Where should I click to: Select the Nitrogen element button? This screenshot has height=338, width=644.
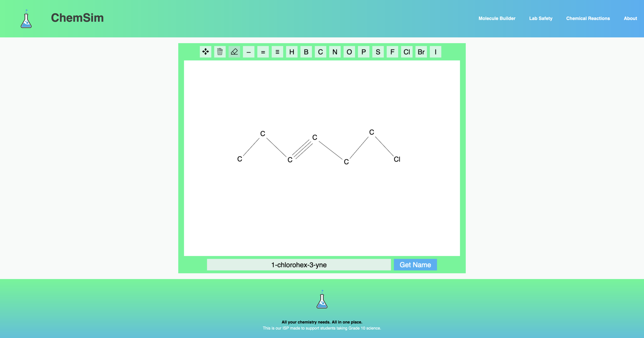(335, 51)
